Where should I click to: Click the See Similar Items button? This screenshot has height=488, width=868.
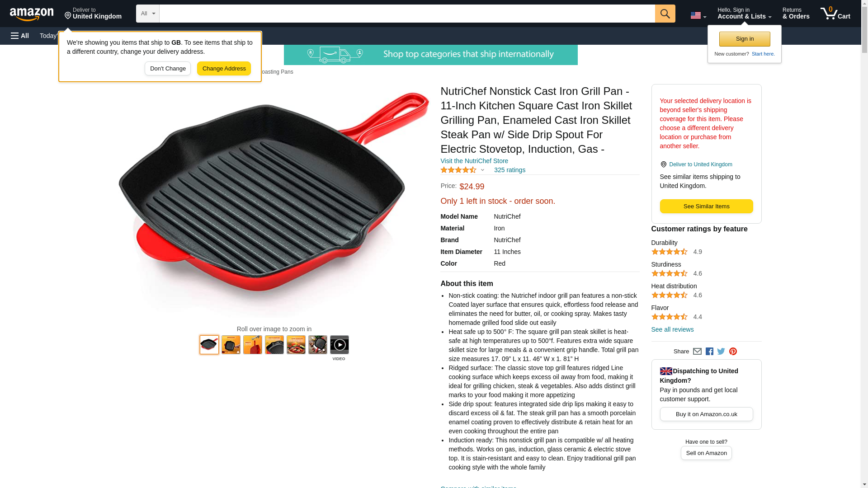point(706,206)
